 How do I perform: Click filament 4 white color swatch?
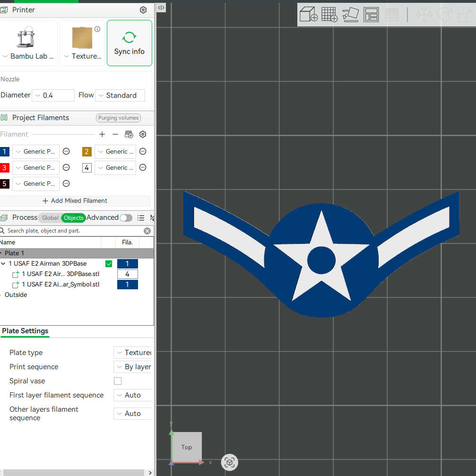pos(87,168)
